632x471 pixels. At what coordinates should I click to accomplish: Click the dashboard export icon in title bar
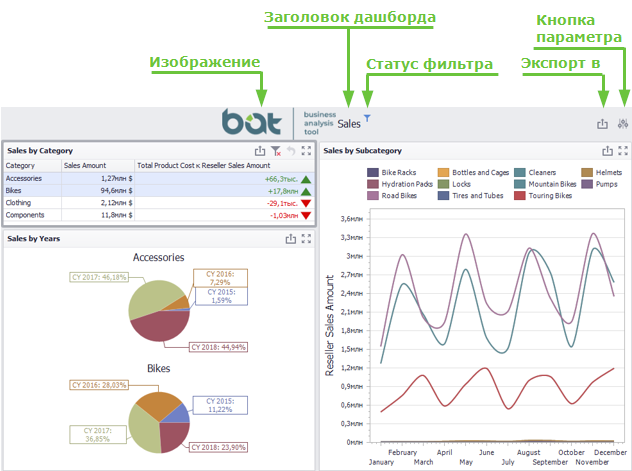point(602,124)
